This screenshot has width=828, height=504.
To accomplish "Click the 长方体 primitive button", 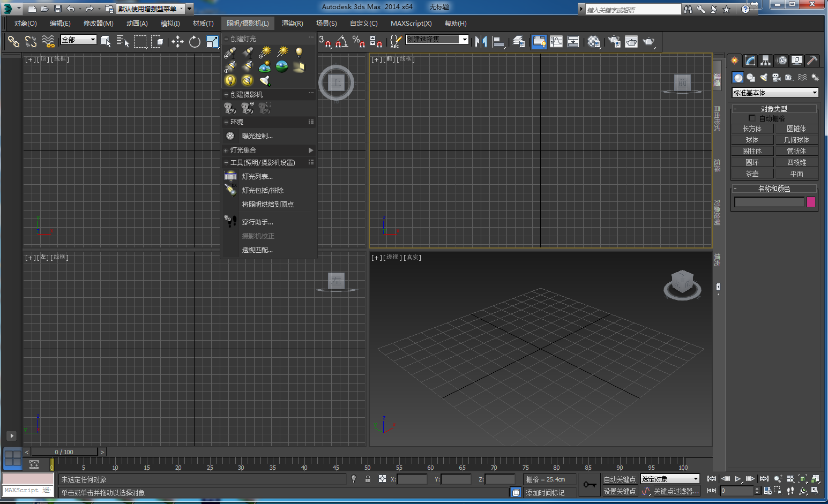I will [752, 129].
